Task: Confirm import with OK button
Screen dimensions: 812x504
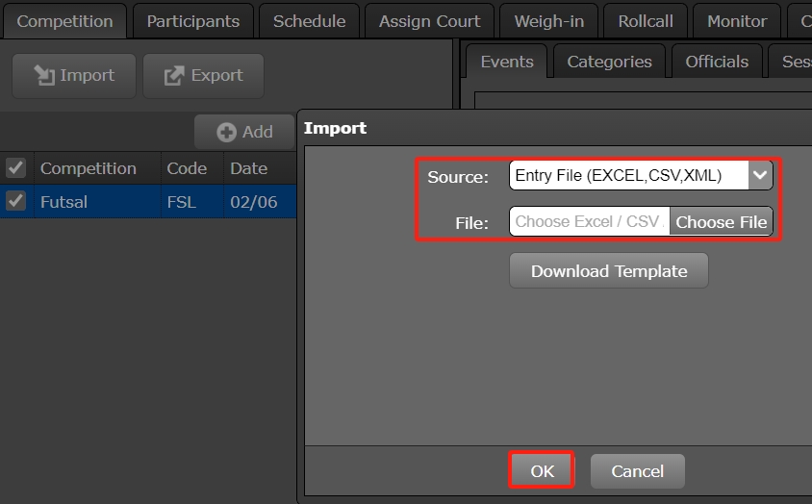Action: coord(542,471)
